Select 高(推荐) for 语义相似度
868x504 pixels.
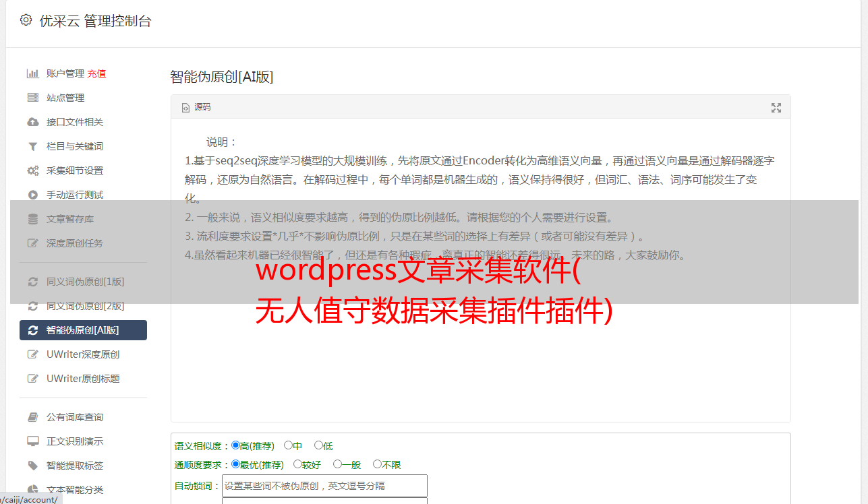click(235, 445)
